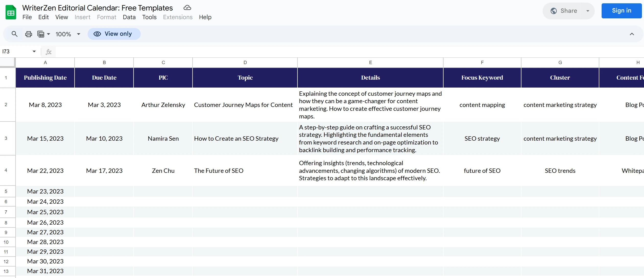Image resolution: width=644 pixels, height=278 pixels.
Task: Click the cell Mar 8, 2023
Action: click(x=45, y=105)
